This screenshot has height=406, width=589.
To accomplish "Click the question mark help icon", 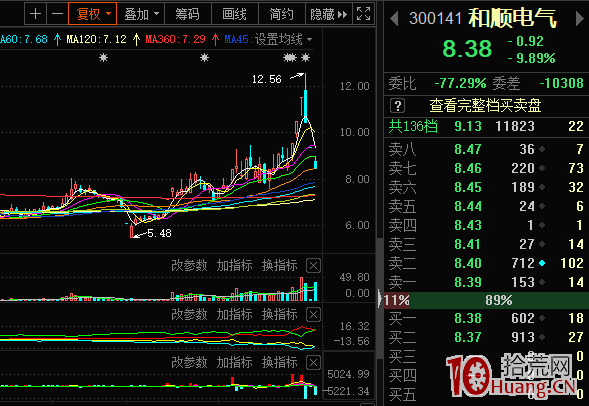I will pos(397,106).
